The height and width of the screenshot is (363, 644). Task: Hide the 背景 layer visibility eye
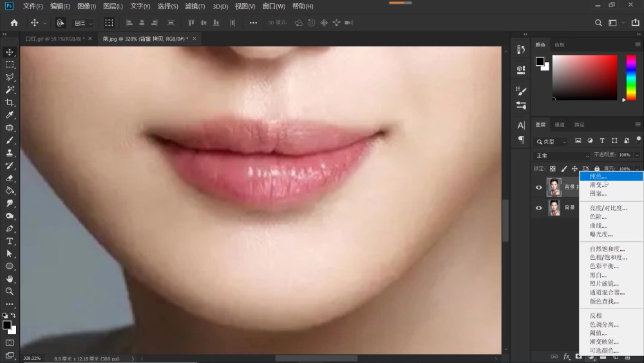[539, 208]
